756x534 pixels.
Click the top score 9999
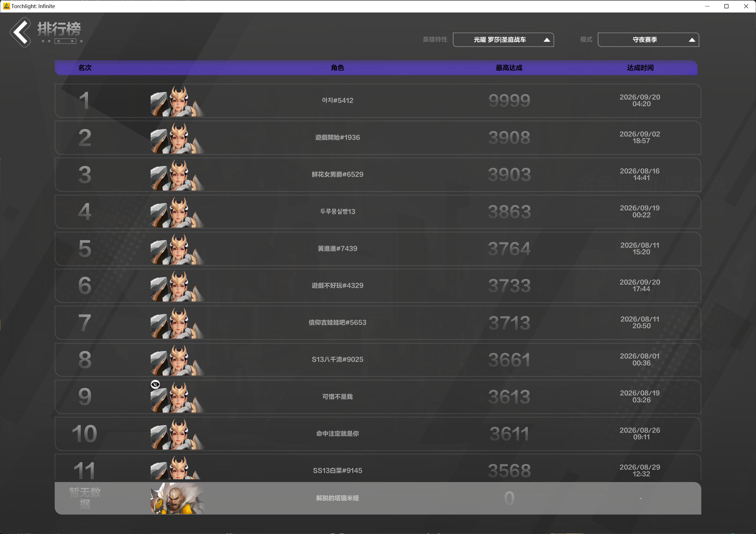pyautogui.click(x=509, y=101)
